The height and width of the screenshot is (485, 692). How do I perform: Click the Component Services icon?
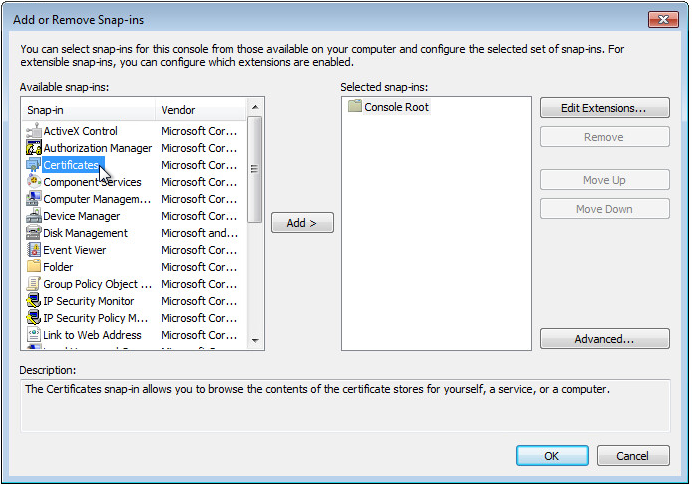click(34, 182)
